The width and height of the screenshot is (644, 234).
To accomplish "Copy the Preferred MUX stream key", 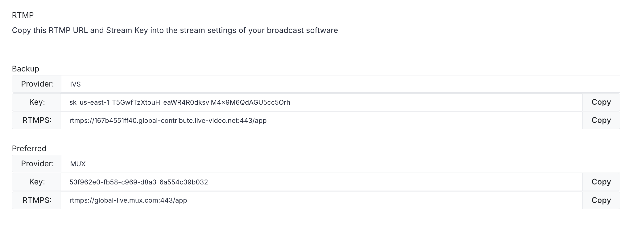I will [x=601, y=182].
